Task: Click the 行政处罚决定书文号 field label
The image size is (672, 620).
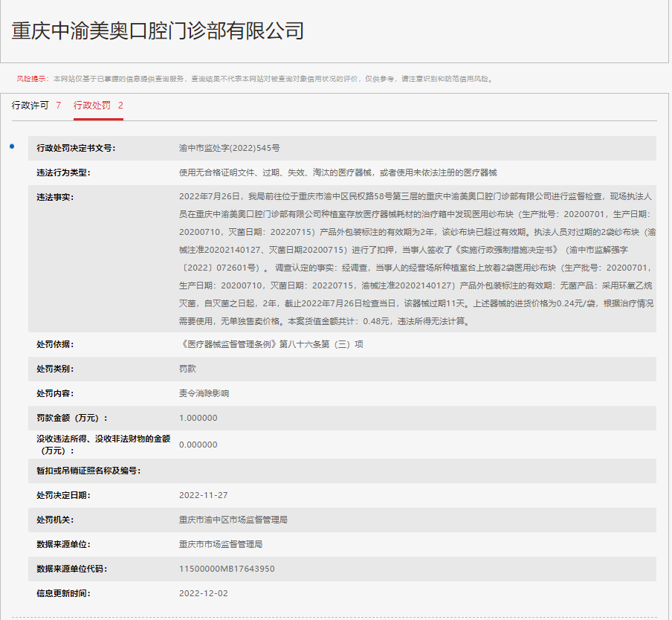Action: click(76, 148)
